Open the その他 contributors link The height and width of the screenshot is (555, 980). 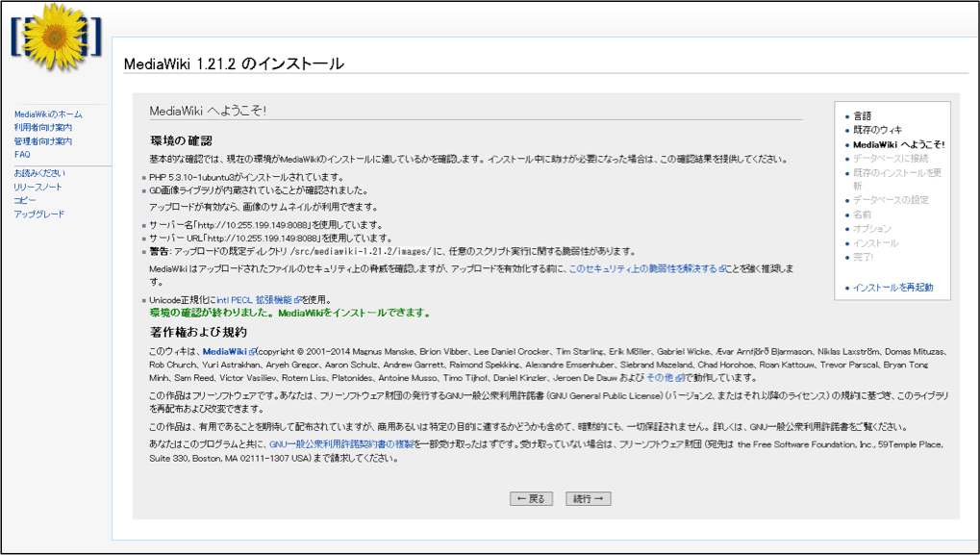662,378
